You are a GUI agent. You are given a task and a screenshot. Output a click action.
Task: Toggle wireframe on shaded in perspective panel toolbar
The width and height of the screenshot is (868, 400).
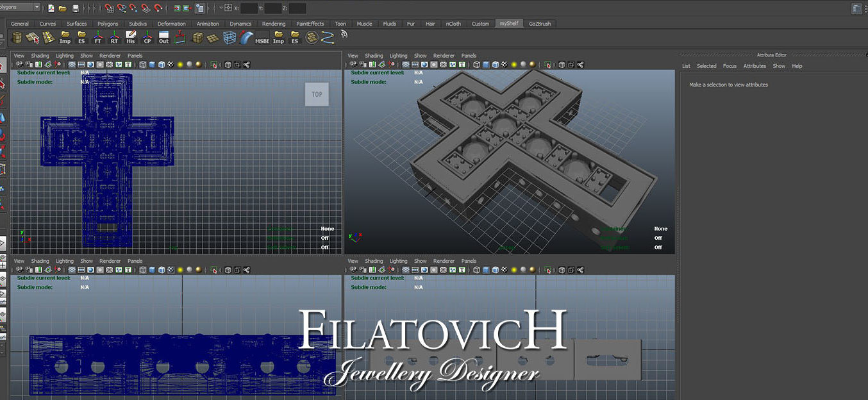coord(496,65)
